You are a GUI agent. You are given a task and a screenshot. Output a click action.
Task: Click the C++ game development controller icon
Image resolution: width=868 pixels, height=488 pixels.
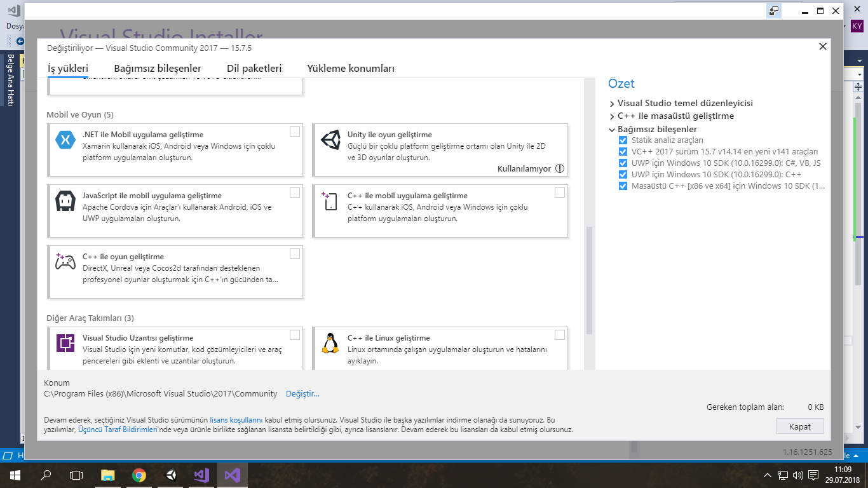coord(65,261)
